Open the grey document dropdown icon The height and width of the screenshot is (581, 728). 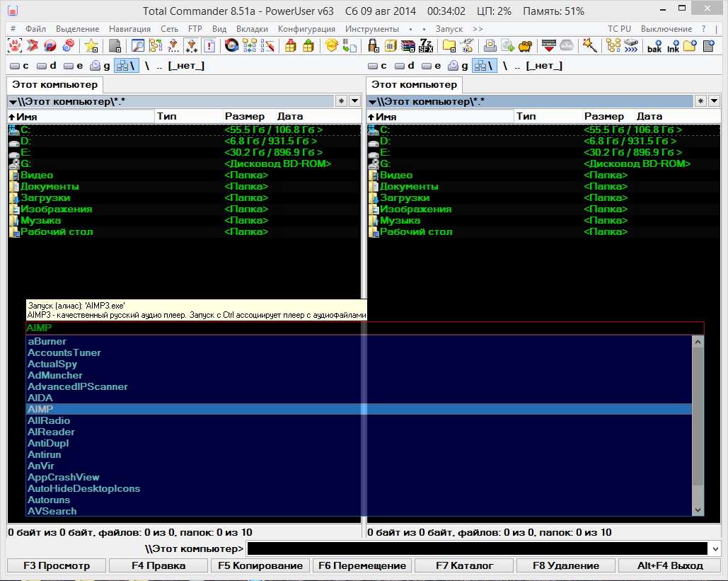115,45
